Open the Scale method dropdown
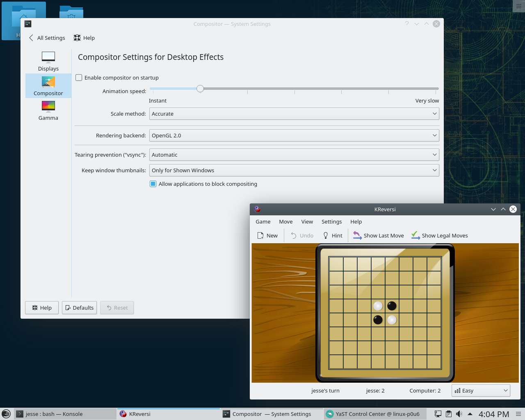Screen dimensions: 525x420 point(294,114)
